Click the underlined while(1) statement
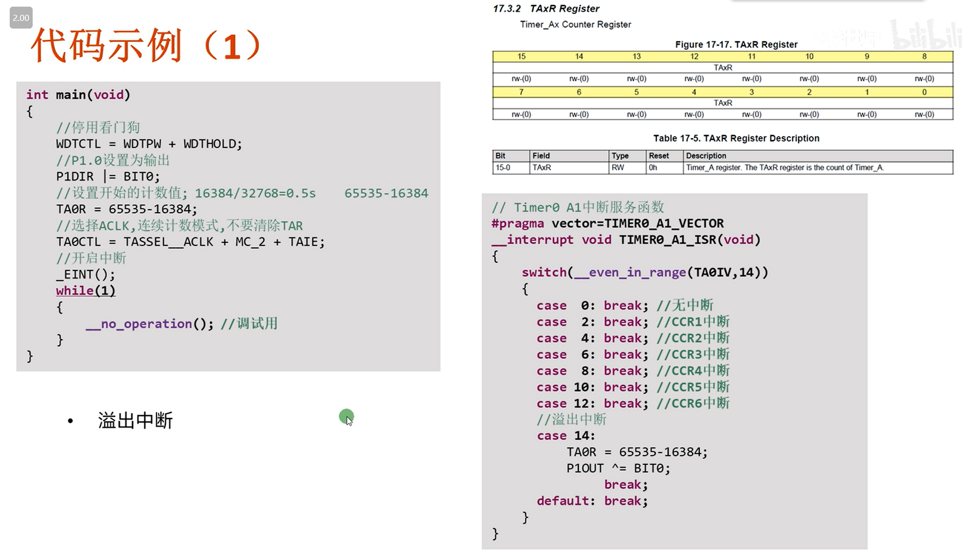This screenshot has width=980, height=551. tap(86, 291)
